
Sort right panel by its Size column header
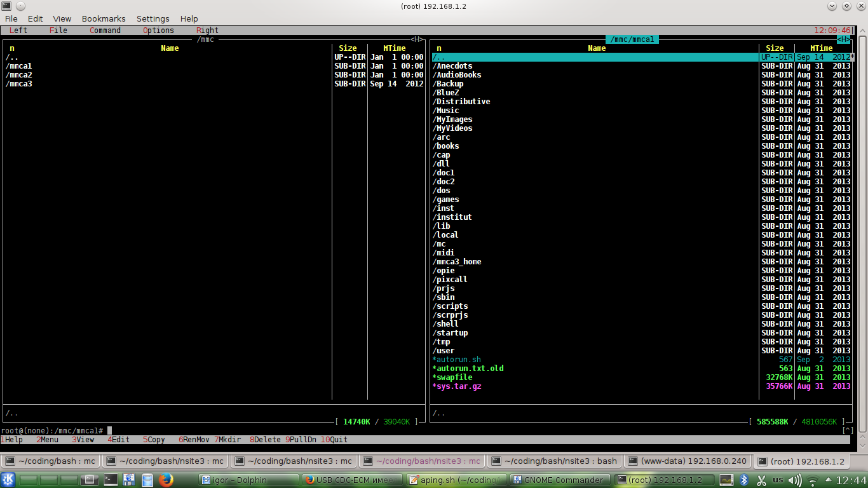point(775,48)
